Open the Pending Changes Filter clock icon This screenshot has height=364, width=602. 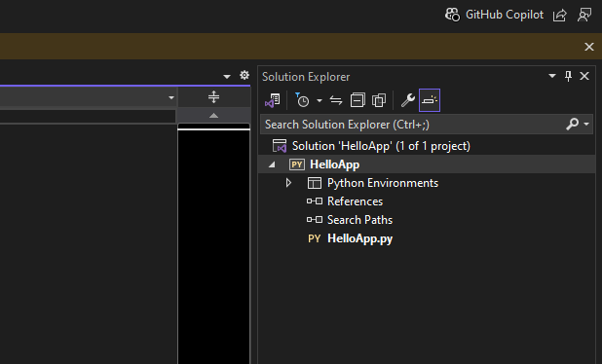point(302,100)
